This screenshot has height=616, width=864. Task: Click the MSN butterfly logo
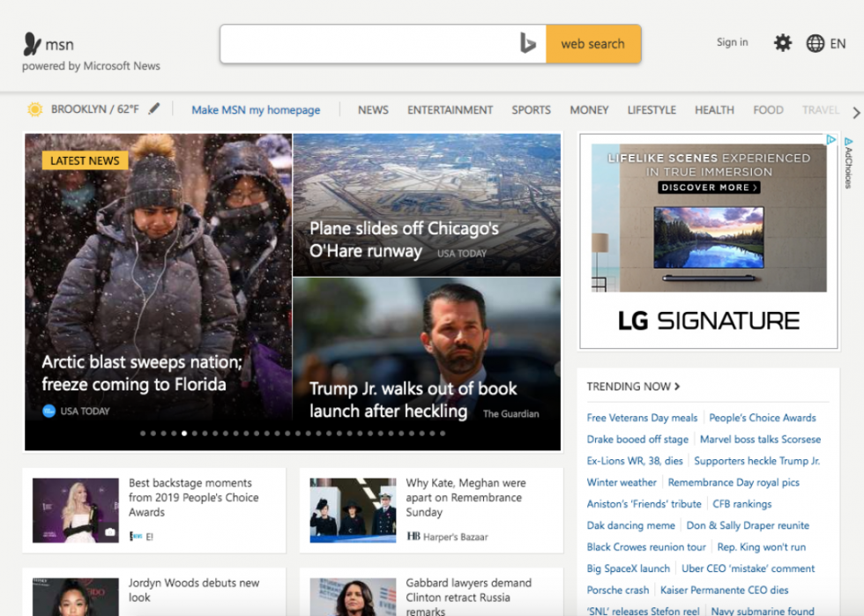coord(32,43)
